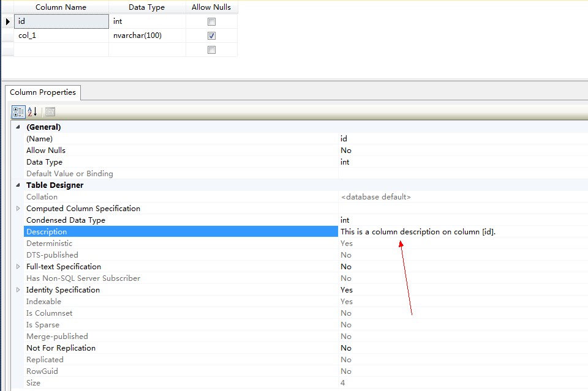The width and height of the screenshot is (588, 391).
Task: Click the Condensed Data Type value int
Action: [x=345, y=220]
